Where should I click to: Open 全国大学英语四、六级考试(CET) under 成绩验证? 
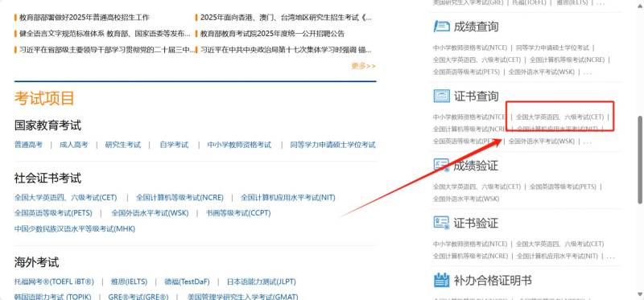(477, 187)
